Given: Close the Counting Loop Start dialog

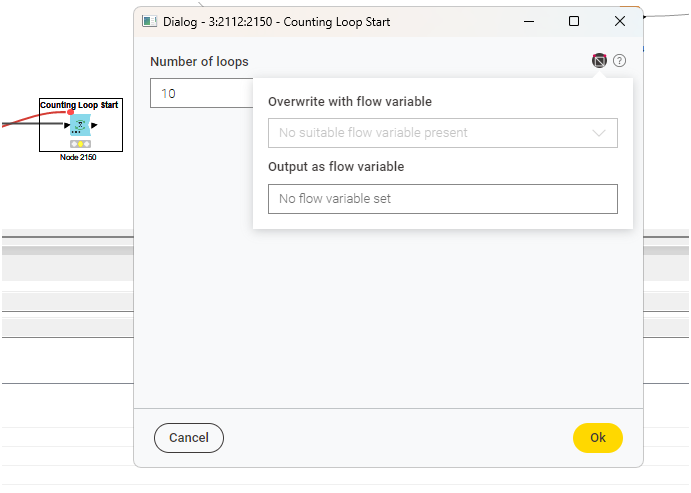Looking at the screenshot, I should (x=620, y=21).
